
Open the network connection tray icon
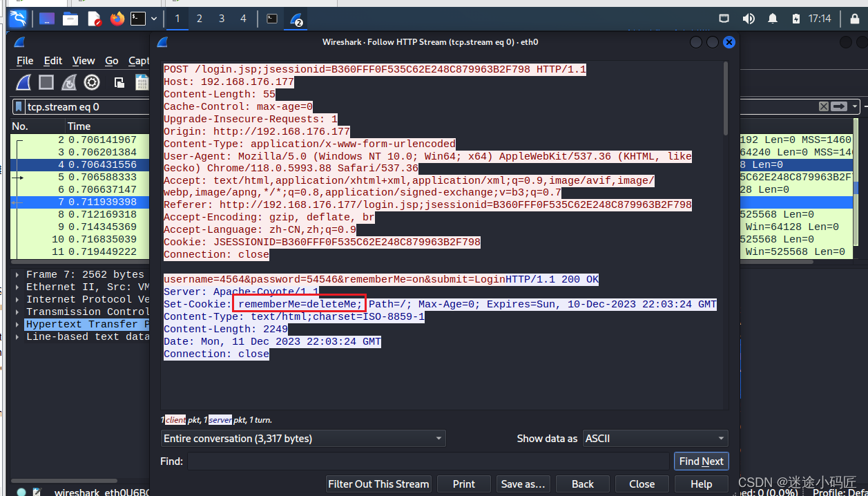(x=724, y=19)
